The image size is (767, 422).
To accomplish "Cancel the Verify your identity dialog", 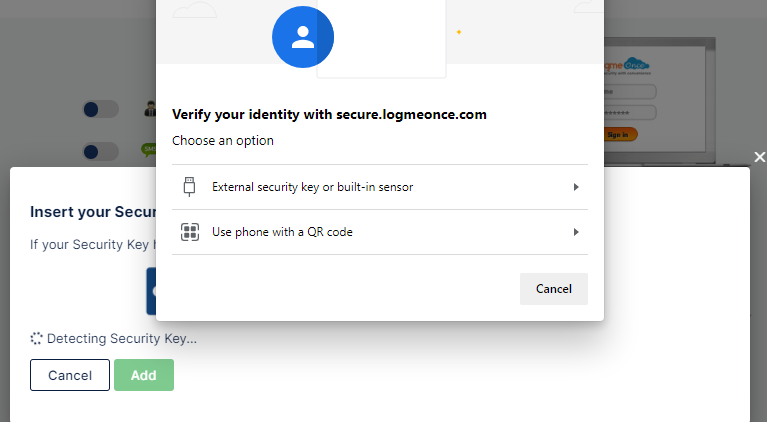I will pos(554,289).
